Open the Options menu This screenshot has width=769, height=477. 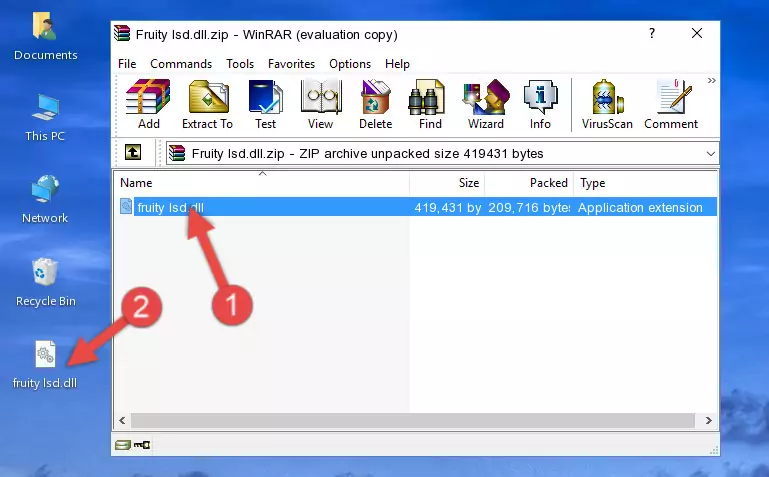click(x=350, y=64)
